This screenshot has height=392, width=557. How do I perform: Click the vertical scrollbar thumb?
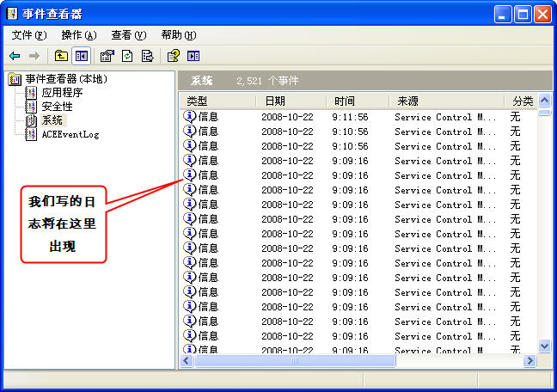545,113
